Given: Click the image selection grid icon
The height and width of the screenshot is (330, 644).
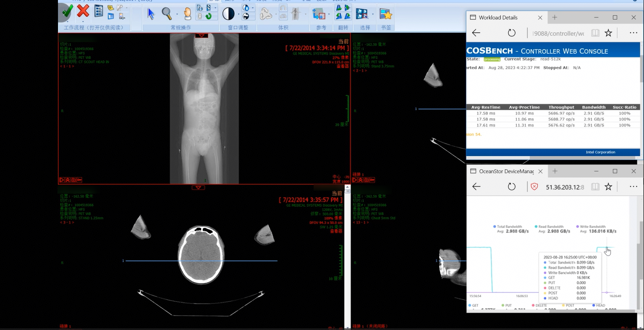Looking at the screenshot, I should pyautogui.click(x=362, y=14).
